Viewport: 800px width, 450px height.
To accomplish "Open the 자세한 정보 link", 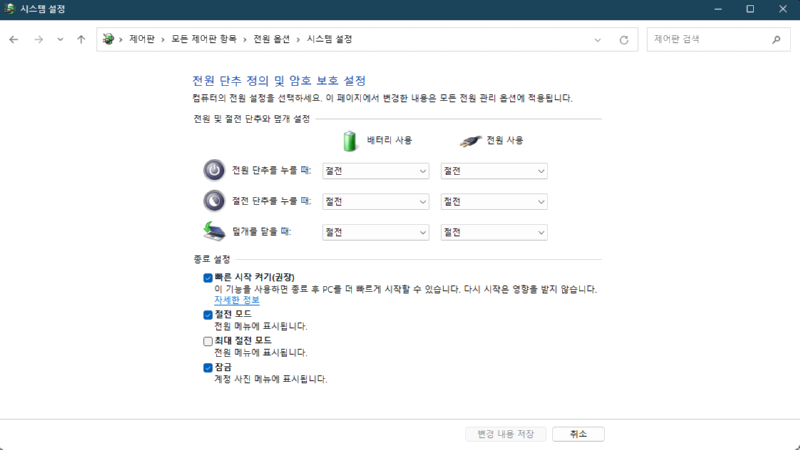I will [236, 300].
